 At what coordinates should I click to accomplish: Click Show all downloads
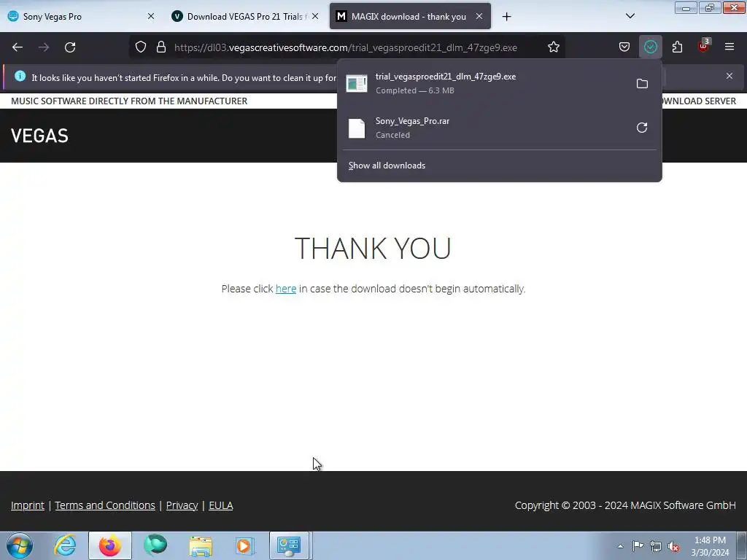[387, 166]
